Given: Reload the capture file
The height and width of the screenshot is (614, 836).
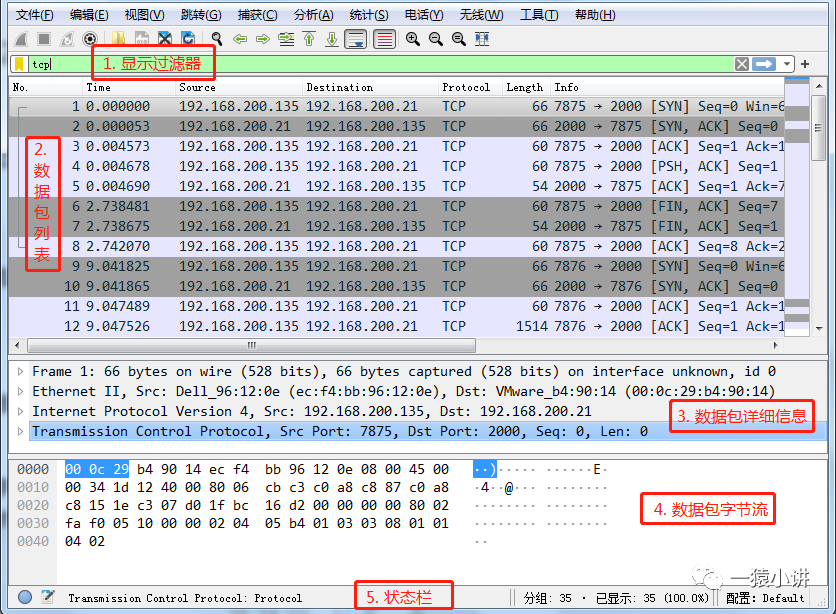Looking at the screenshot, I should [188, 39].
